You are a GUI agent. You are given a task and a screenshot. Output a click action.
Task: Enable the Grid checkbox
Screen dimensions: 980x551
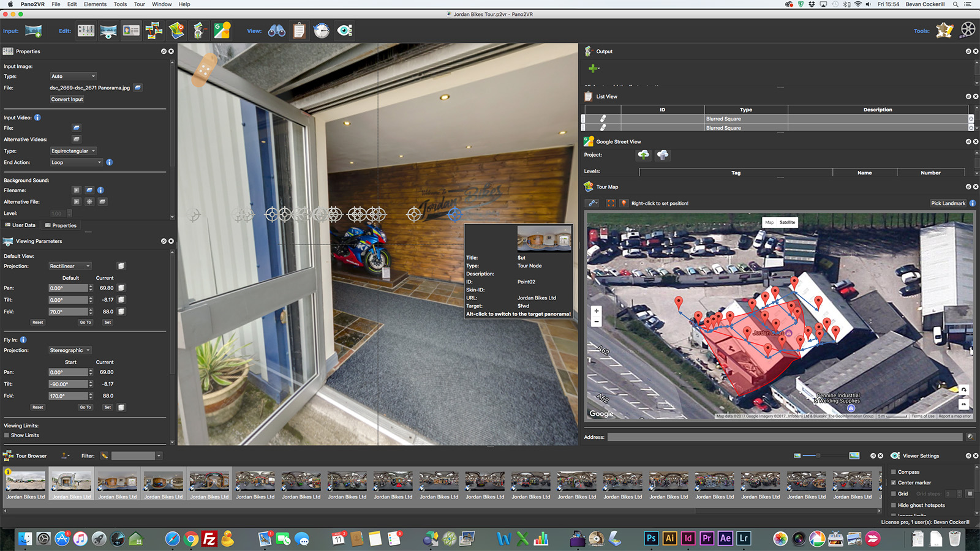(894, 493)
